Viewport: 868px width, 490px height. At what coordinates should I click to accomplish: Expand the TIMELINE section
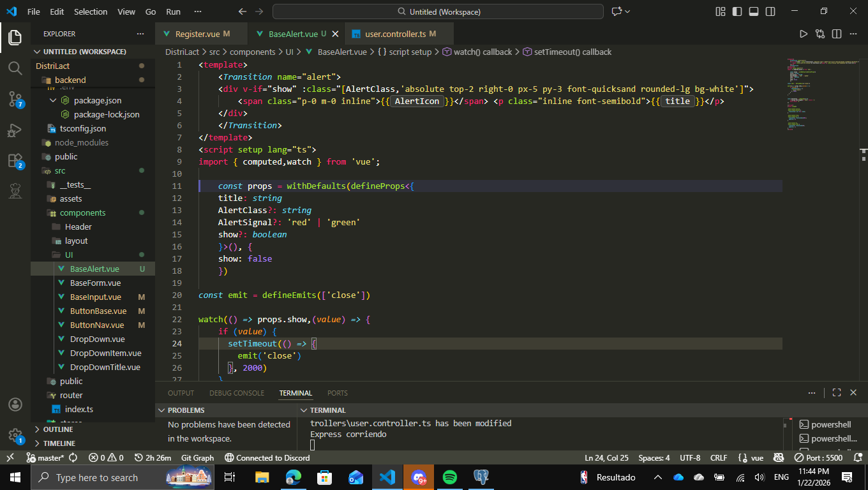pyautogui.click(x=59, y=443)
